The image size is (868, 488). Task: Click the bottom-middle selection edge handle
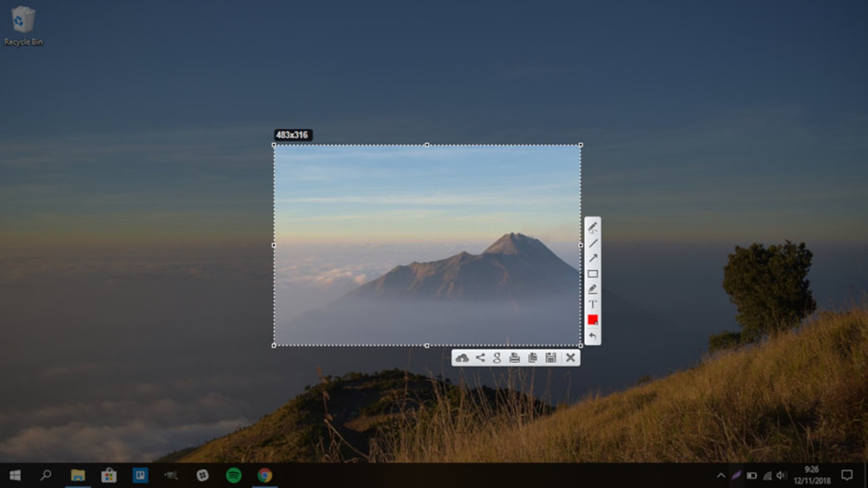427,345
